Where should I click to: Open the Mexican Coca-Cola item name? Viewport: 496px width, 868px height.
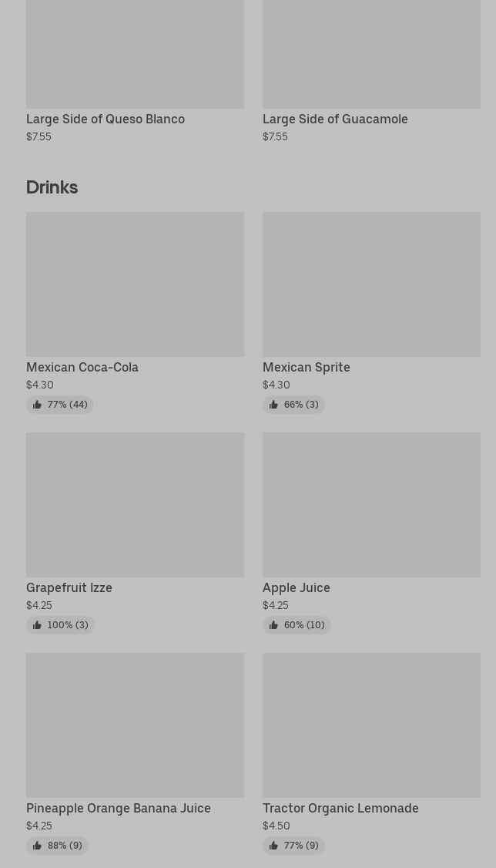click(82, 368)
